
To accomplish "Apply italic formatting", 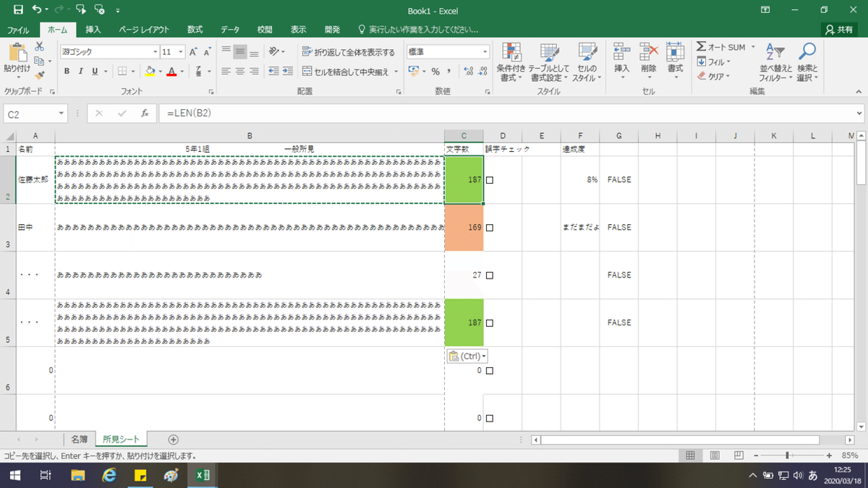I will click(x=80, y=72).
